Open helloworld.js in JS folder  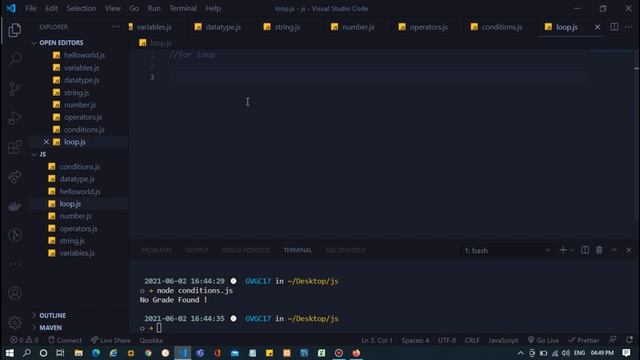tap(79, 191)
